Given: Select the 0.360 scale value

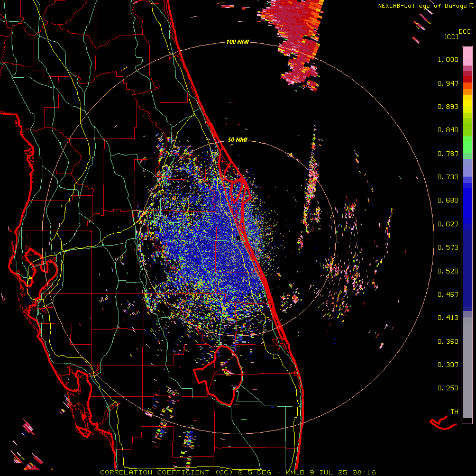Looking at the screenshot, I should click(x=448, y=342).
